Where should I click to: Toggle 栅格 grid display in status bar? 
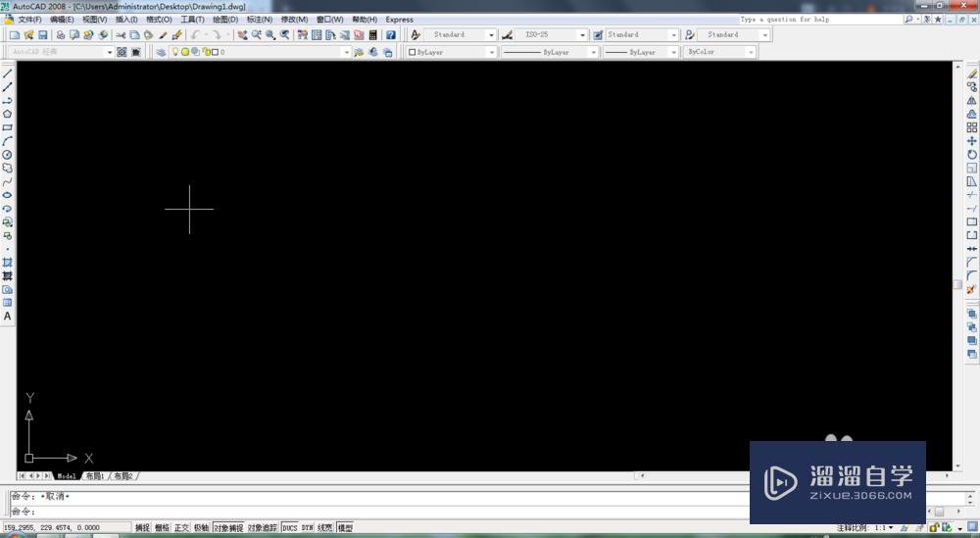tap(162, 528)
